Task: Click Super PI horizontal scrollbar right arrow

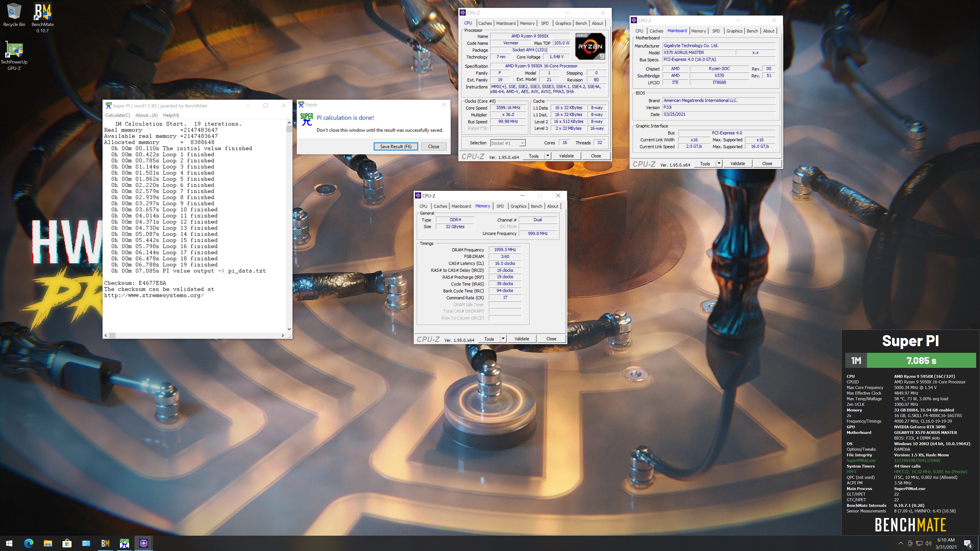Action: 283,335
